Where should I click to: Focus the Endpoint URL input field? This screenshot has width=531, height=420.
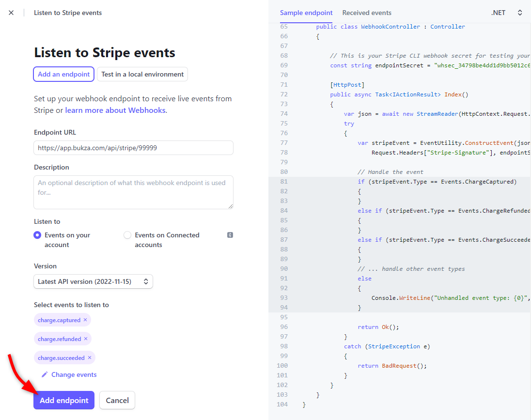coord(133,148)
